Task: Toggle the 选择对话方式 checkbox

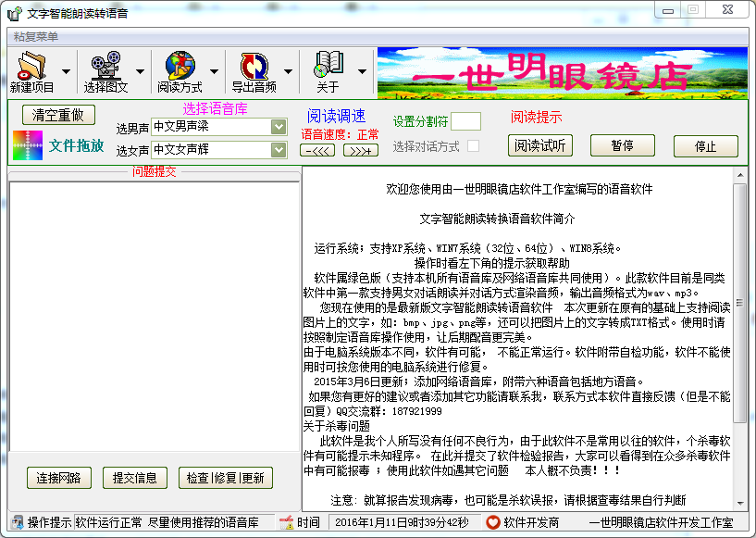Action: (x=473, y=146)
